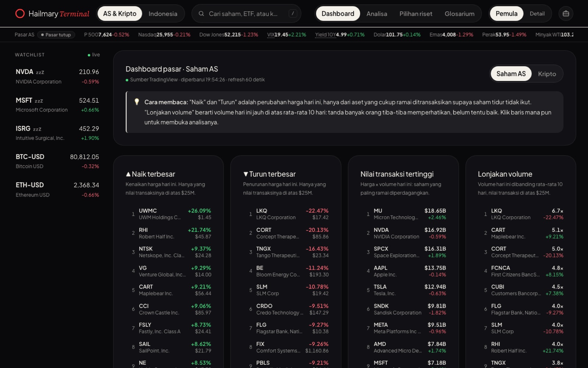
Task: Open the briefcase portfolio icon
Action: coord(566,14)
